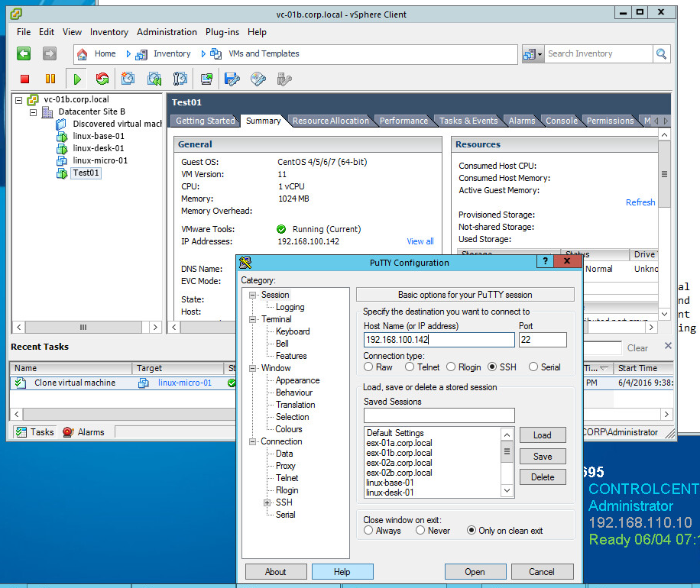Click the VMs and Templates breadcrumb icon

point(216,54)
